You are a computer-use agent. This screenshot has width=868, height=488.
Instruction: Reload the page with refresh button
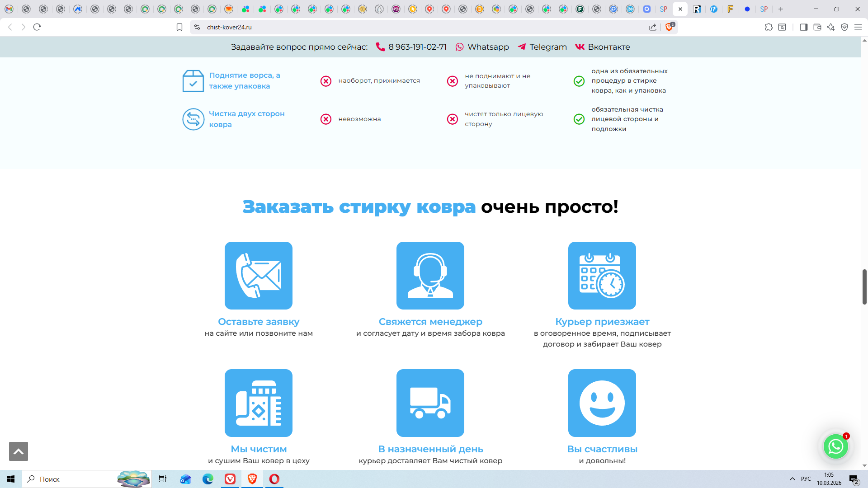37,27
